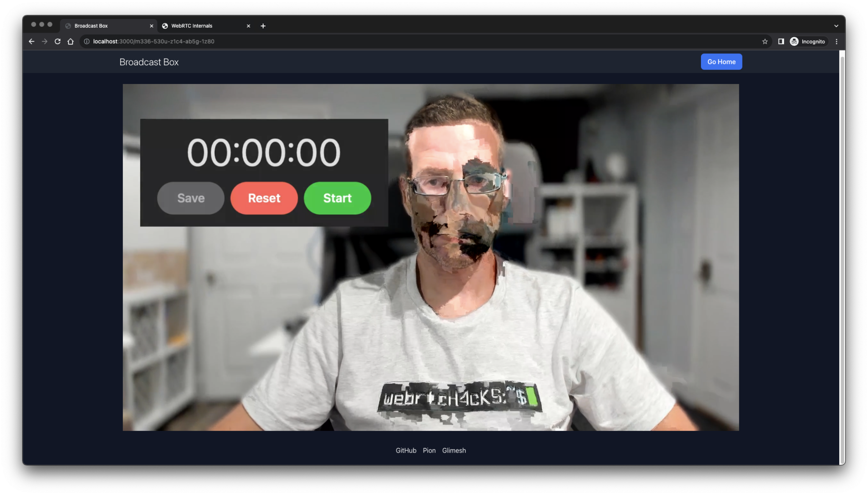This screenshot has height=495, width=868.
Task: Bookmark this page with the star
Action: pos(765,41)
